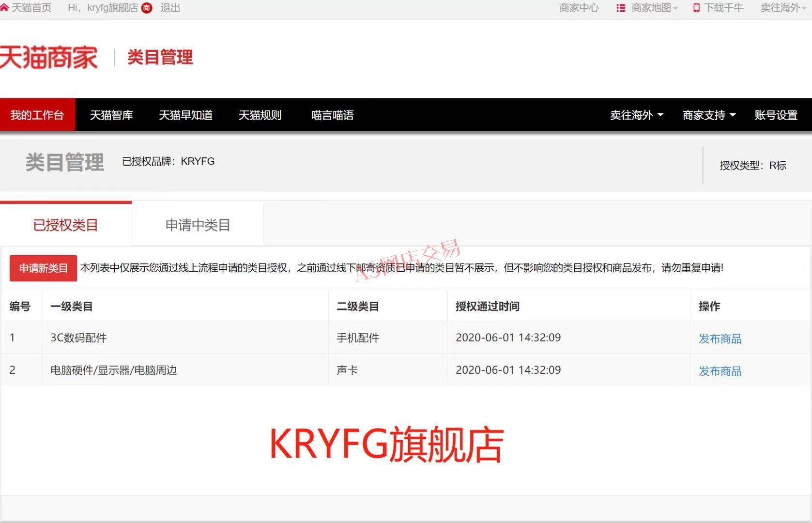Expand 商家支持 menu in navbar
The width and height of the screenshot is (812, 523).
pos(709,115)
